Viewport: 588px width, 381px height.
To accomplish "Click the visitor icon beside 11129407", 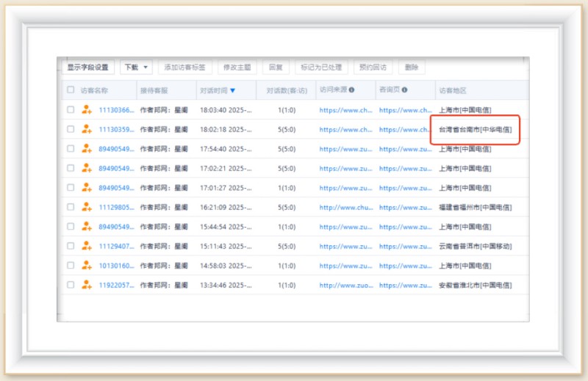I will tap(87, 246).
